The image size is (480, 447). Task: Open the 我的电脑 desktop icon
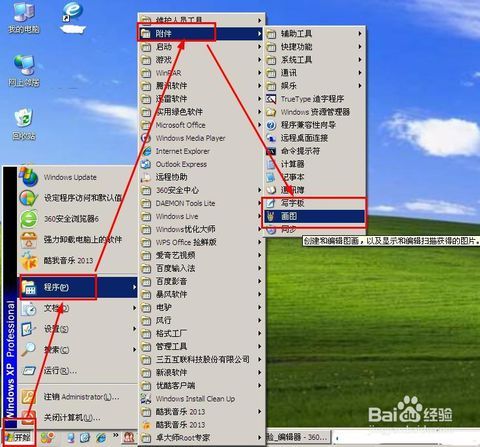coord(24,18)
